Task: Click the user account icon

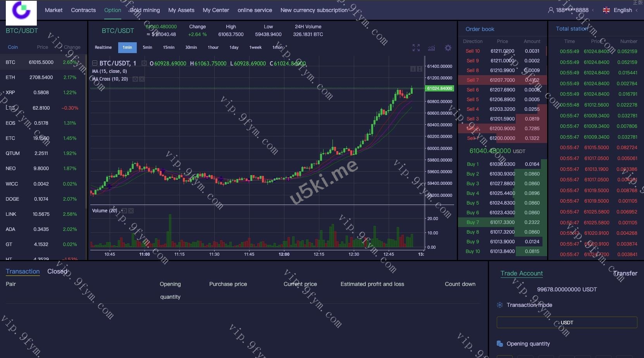Action: [x=551, y=10]
